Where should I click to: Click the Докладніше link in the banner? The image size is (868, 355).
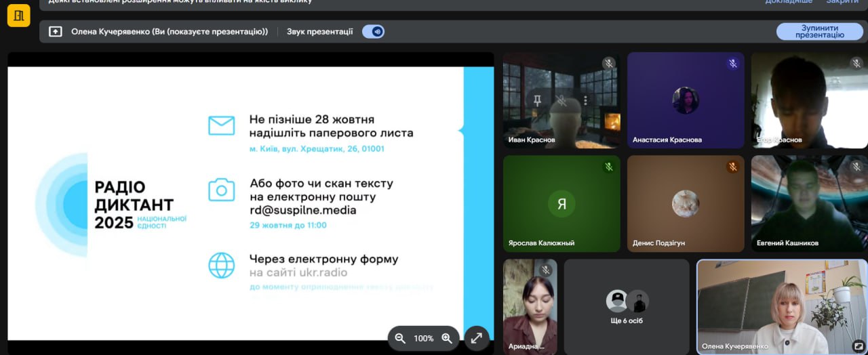coord(789,2)
